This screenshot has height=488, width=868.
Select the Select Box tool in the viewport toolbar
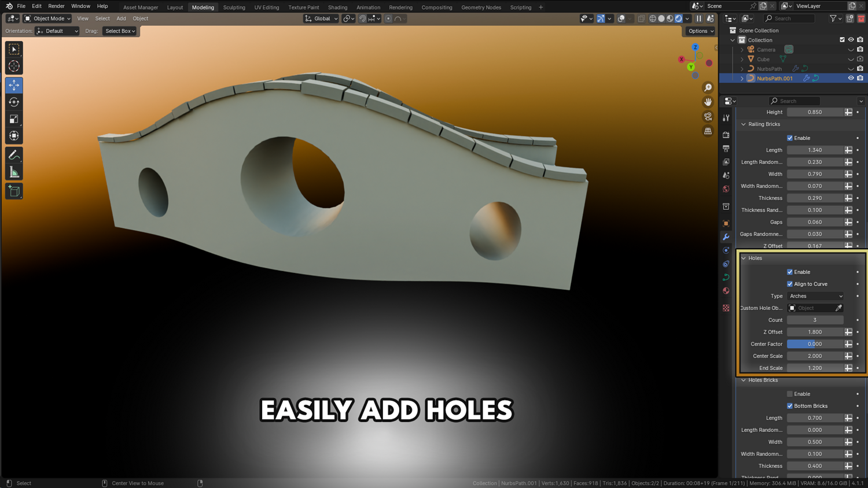coord(14,50)
